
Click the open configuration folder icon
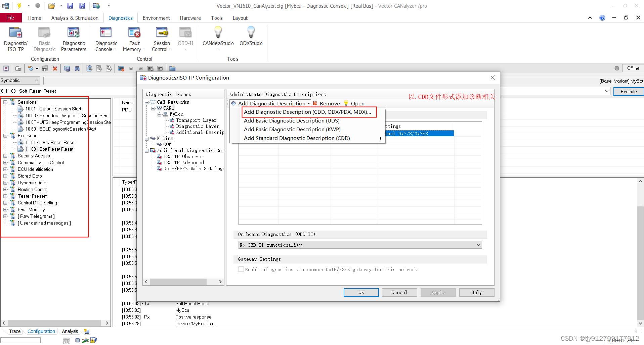pyautogui.click(x=51, y=6)
